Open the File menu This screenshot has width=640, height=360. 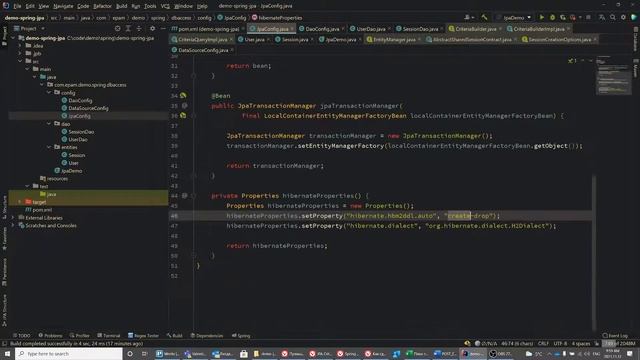pos(17,6)
